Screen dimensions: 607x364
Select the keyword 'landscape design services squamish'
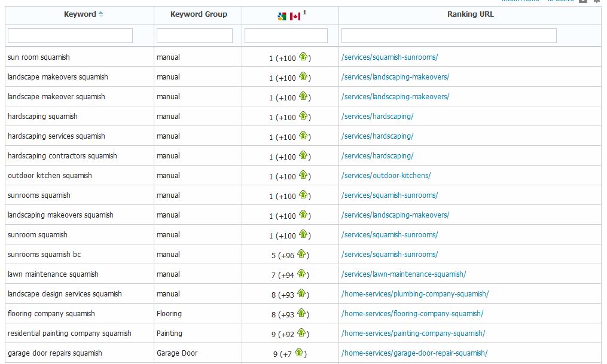click(x=65, y=294)
